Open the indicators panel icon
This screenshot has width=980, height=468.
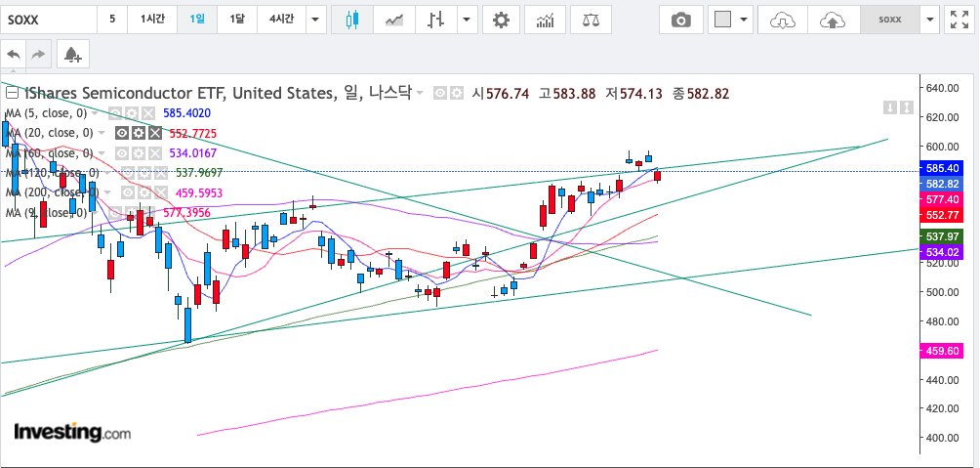coord(545,20)
